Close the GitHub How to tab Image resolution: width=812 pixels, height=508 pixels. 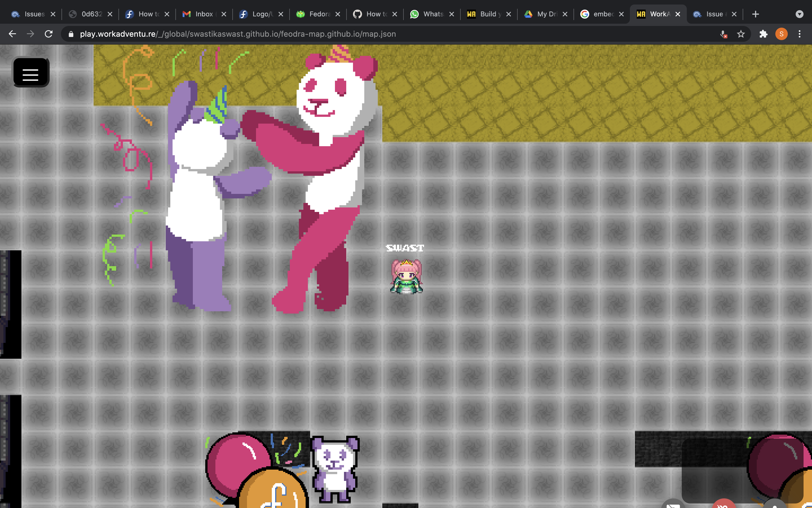(395, 14)
